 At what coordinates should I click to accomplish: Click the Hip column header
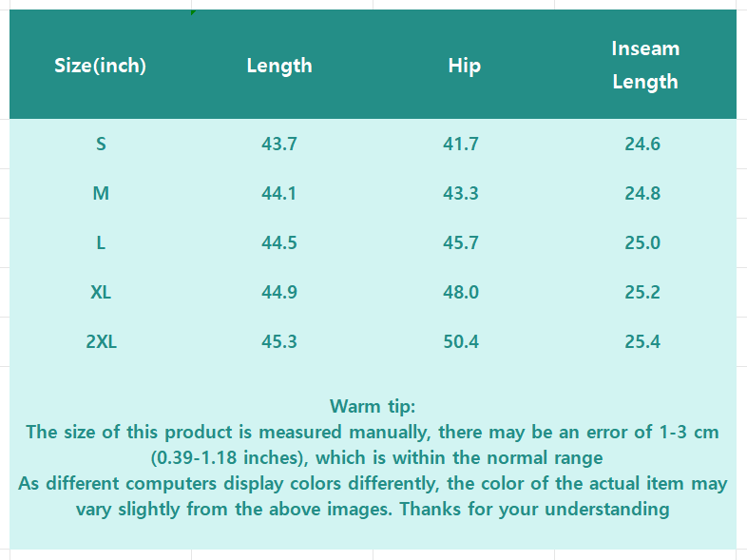[464, 66]
